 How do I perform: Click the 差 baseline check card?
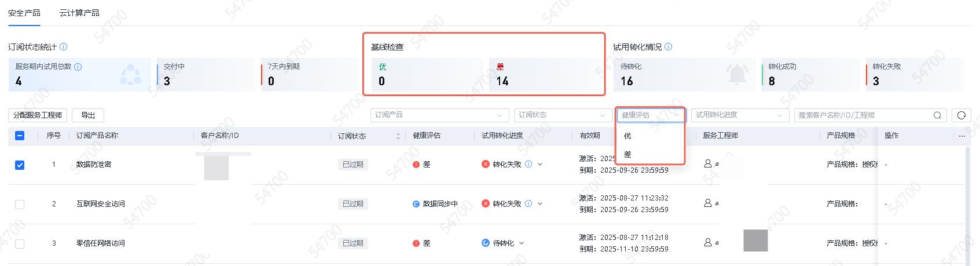(543, 75)
